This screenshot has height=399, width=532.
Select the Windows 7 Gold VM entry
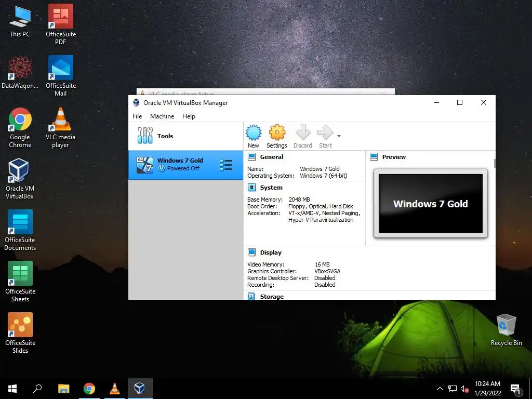coord(185,165)
